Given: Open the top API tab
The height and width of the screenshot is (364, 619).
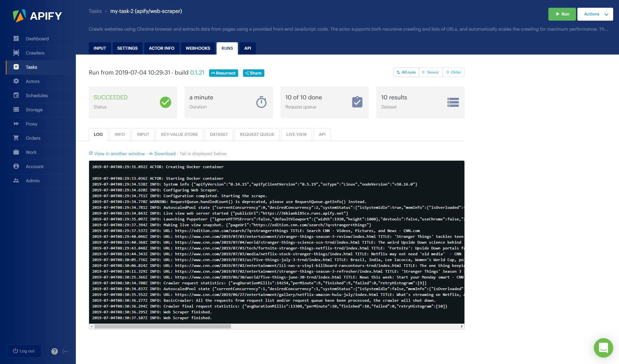Looking at the screenshot, I should (x=248, y=48).
